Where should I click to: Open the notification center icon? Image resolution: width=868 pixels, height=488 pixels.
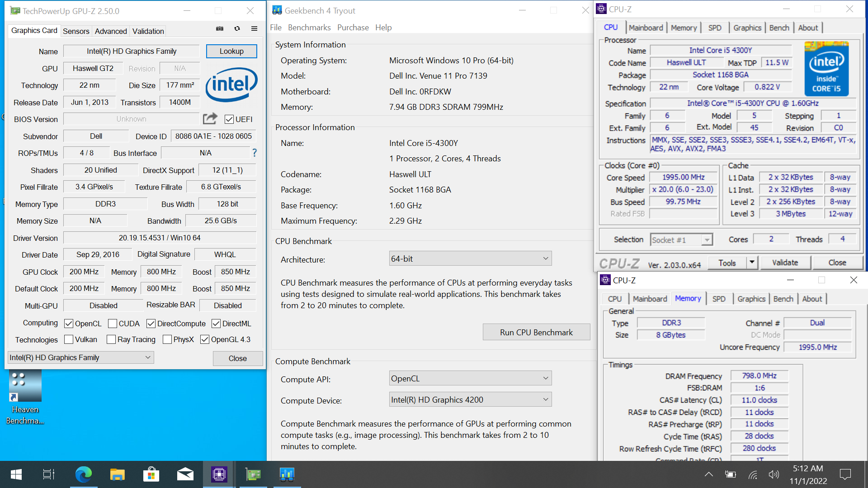click(845, 474)
